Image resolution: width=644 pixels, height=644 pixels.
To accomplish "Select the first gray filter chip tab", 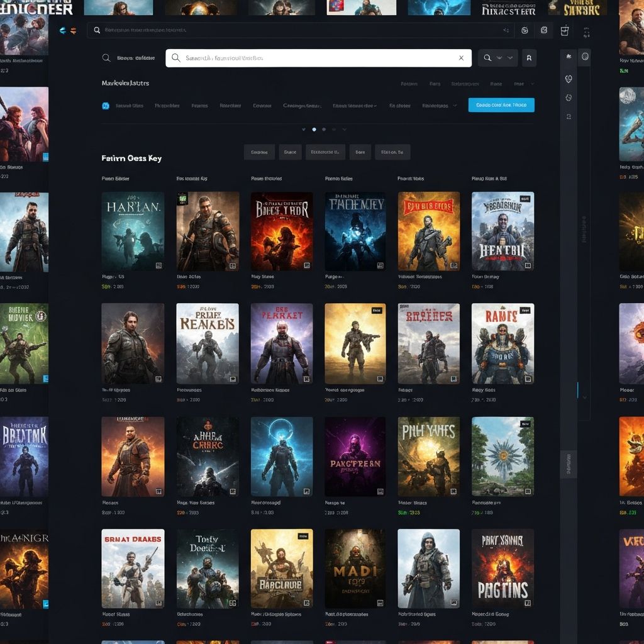I will pos(259,152).
